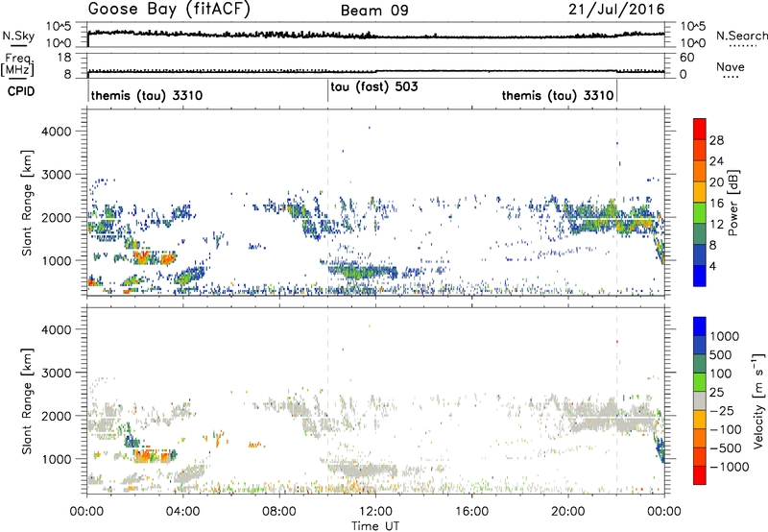The height and width of the screenshot is (532, 768).
Task: Click the 'Velocity [m s⁻¹]' color bar title
Action: pos(758,400)
